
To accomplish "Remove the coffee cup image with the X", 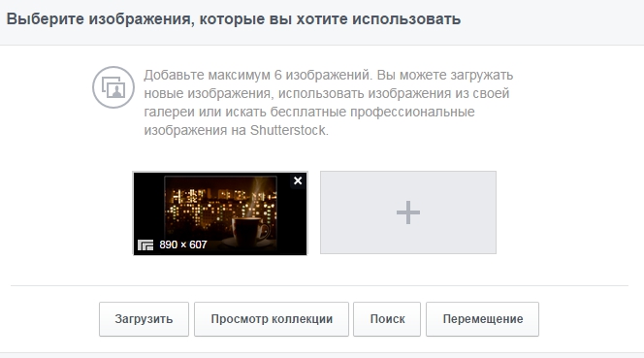I will coord(298,180).
